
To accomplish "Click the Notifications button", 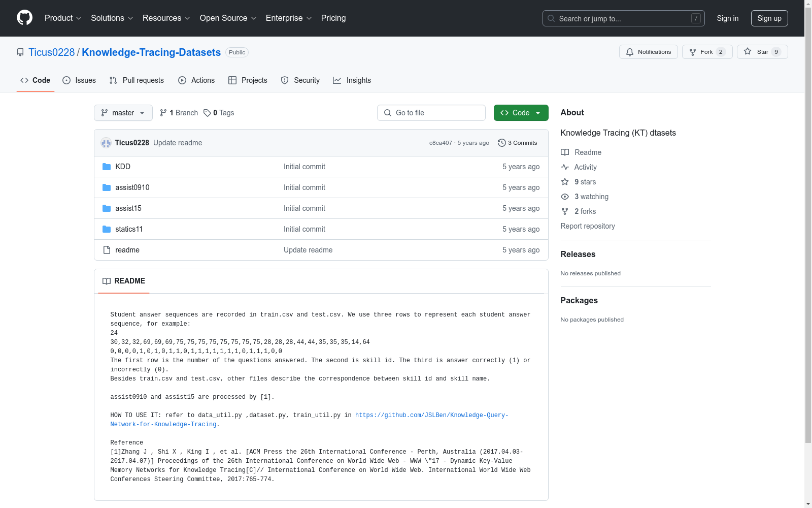I will coord(649,52).
